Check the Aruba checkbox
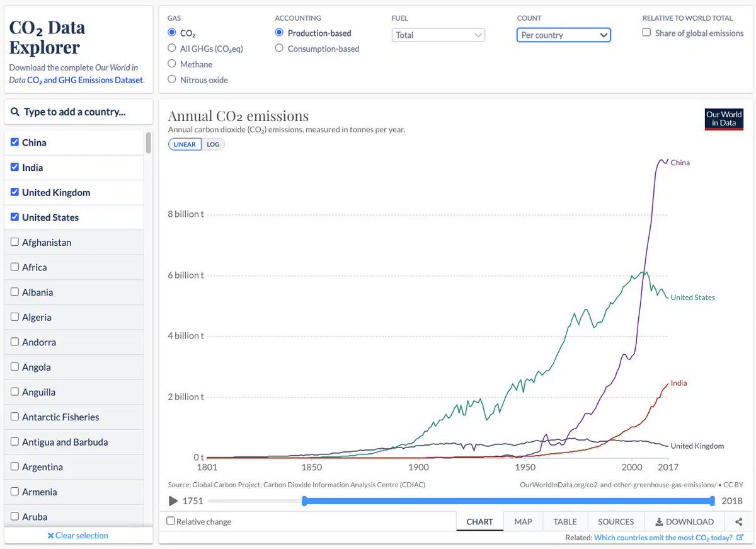The image size is (756, 549). point(15,516)
